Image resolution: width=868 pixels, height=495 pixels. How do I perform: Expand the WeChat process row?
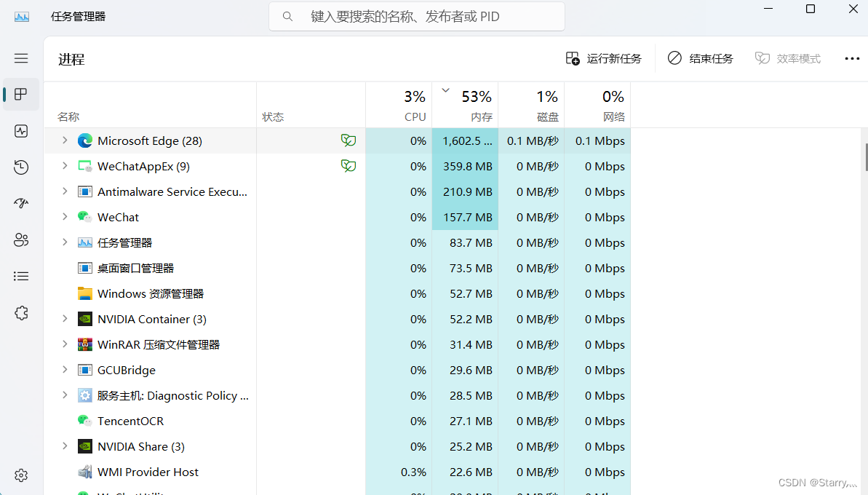point(65,217)
